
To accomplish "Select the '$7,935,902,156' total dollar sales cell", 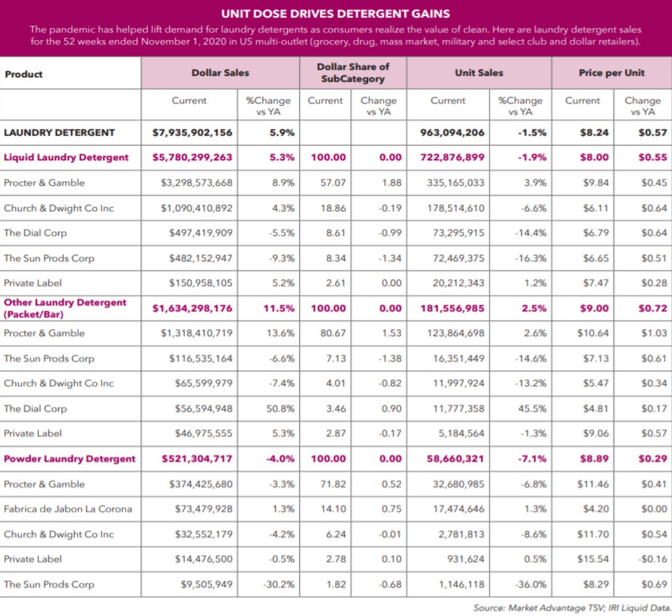I will (x=193, y=133).
